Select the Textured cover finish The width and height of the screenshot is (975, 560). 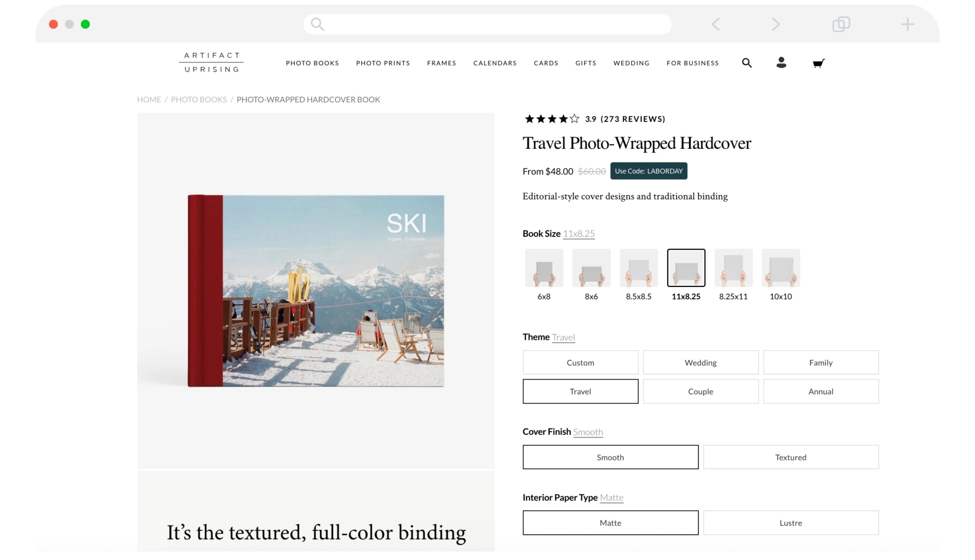[790, 457]
